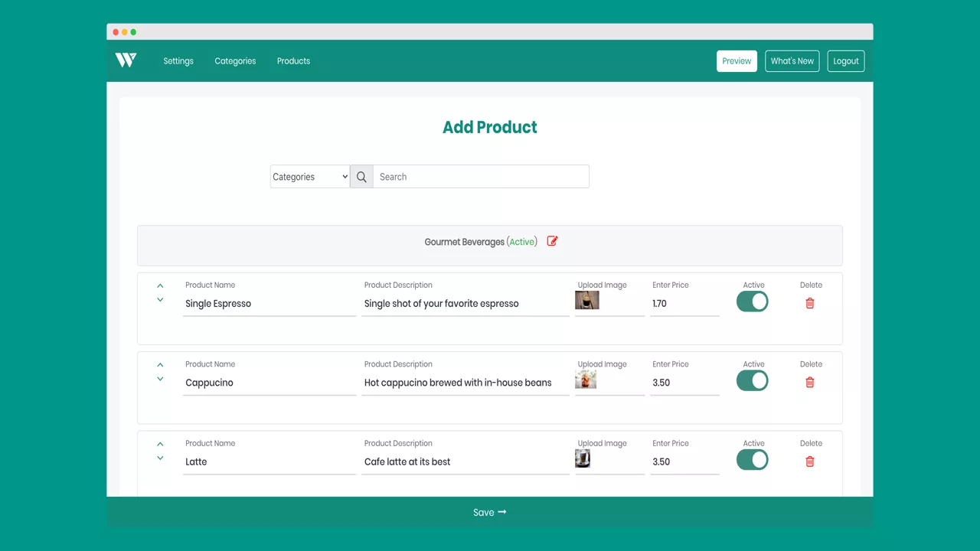This screenshot has width=980, height=551.
Task: Delete the Cappucino product
Action: pos(810,383)
